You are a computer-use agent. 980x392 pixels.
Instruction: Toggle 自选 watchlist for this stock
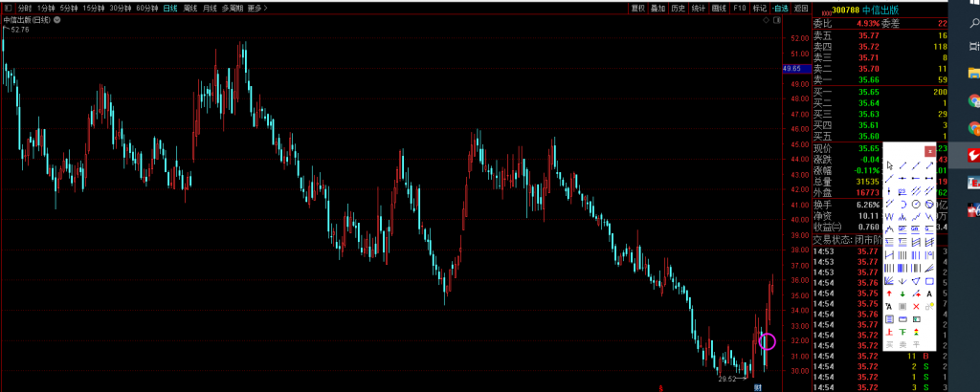(780, 8)
